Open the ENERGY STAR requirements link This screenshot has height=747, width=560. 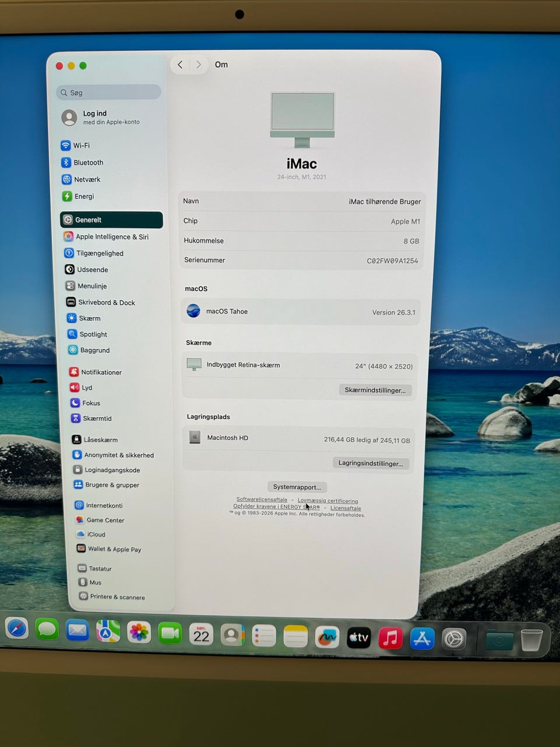(276, 507)
